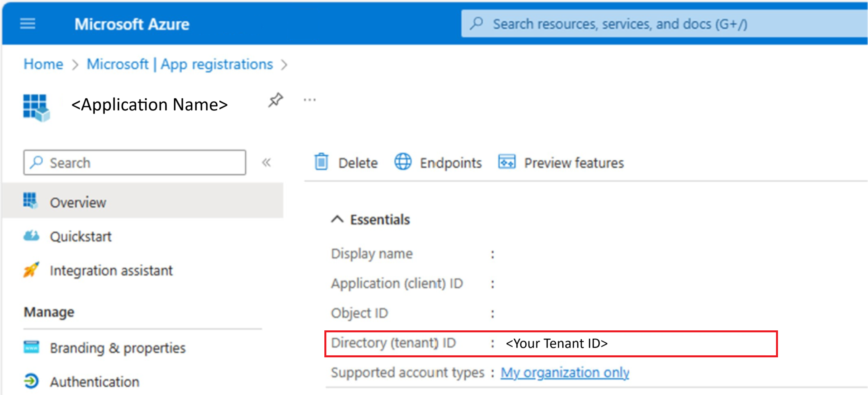
Task: Click the app registration grid icon
Action: 36,107
